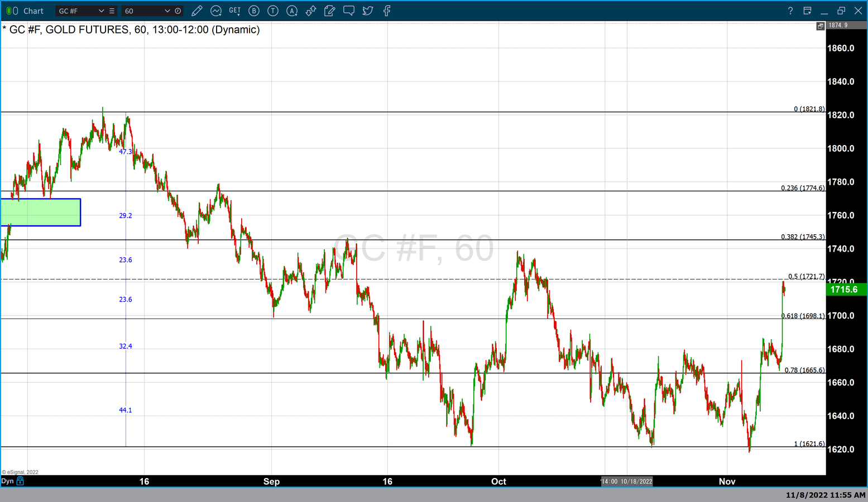Image resolution: width=868 pixels, height=502 pixels.
Task: Open the window layout dropdown icon
Action: 807,11
